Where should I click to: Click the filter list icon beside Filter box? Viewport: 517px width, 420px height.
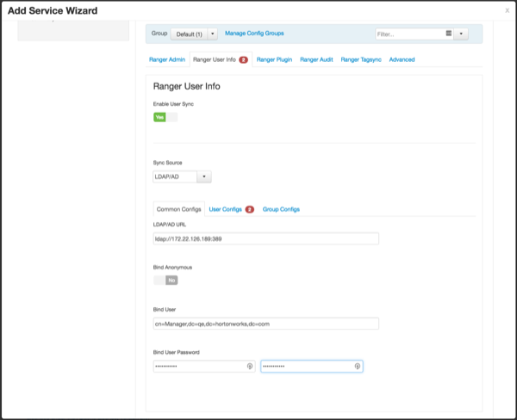(x=449, y=34)
